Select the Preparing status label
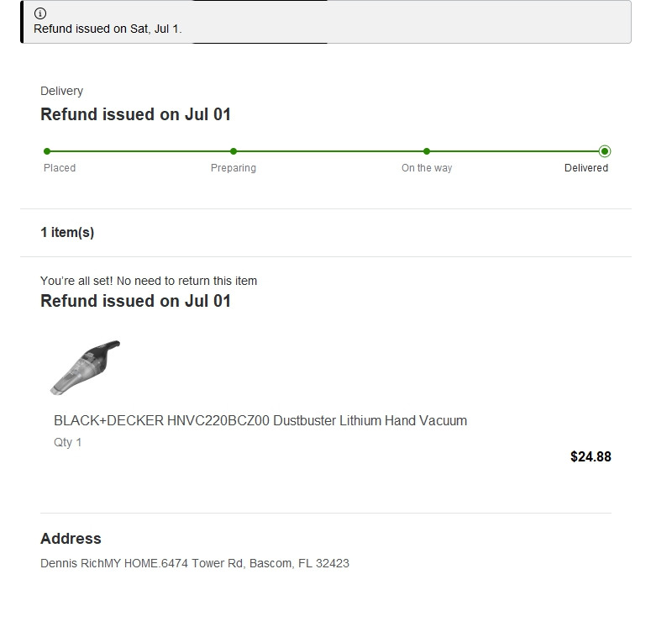 (234, 168)
